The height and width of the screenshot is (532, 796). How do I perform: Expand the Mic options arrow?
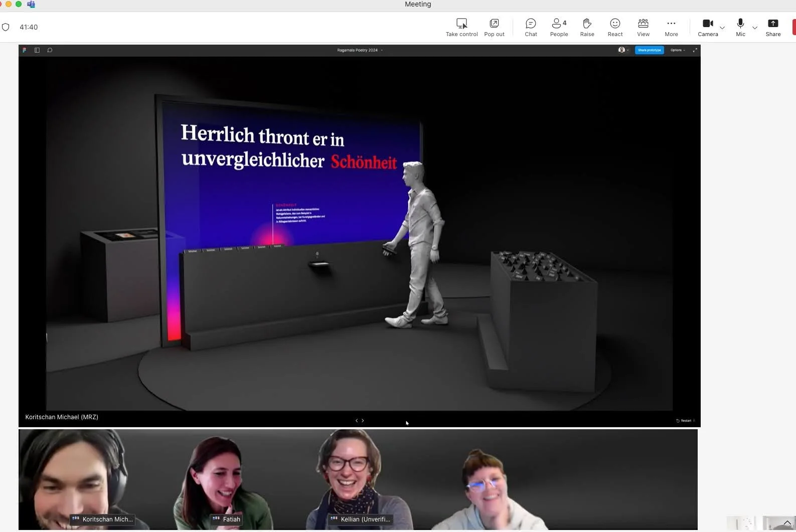[x=754, y=28]
